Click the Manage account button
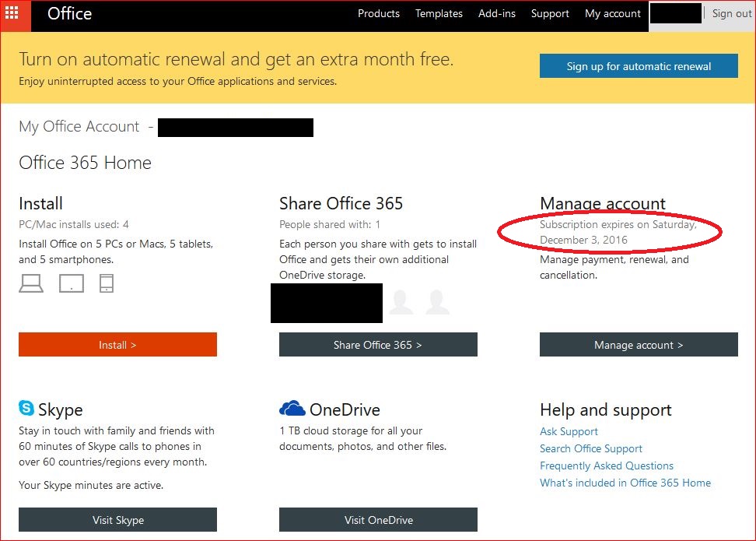756x541 pixels. tap(639, 345)
